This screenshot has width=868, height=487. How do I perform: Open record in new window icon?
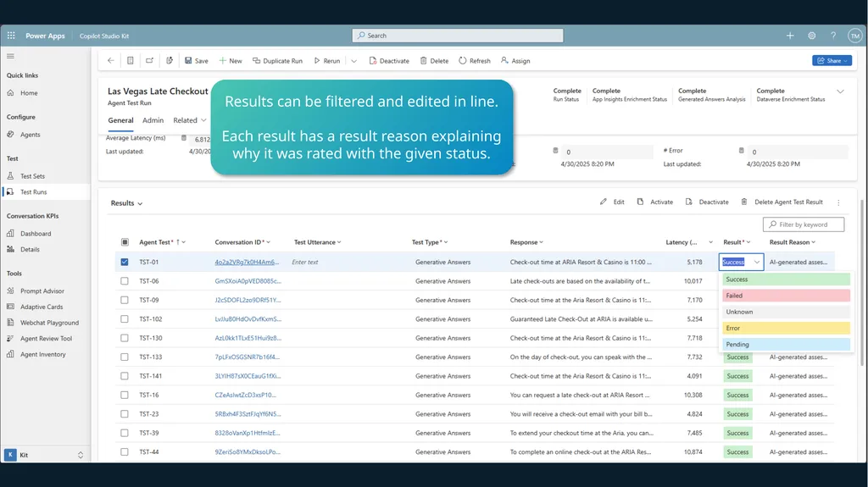[x=149, y=61]
